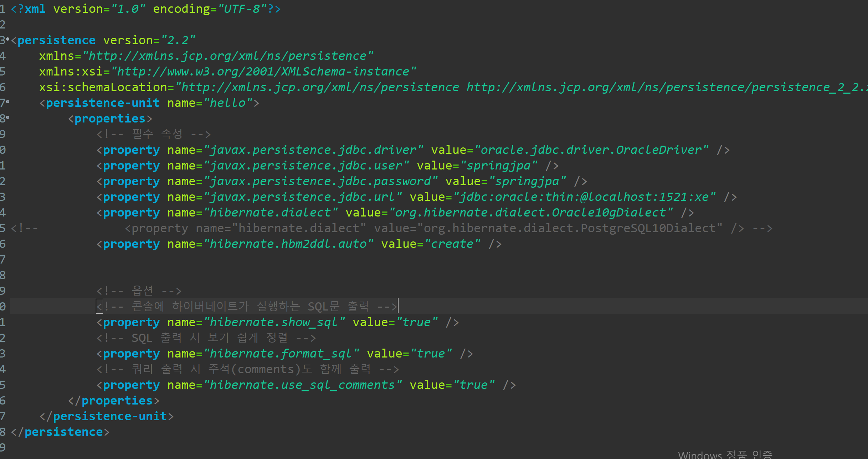
Task: Click the XMLSchema-instance URL value
Action: point(263,72)
